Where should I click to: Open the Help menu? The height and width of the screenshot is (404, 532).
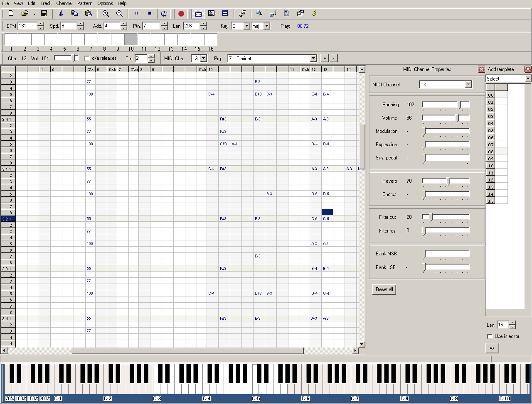pyautogui.click(x=122, y=3)
